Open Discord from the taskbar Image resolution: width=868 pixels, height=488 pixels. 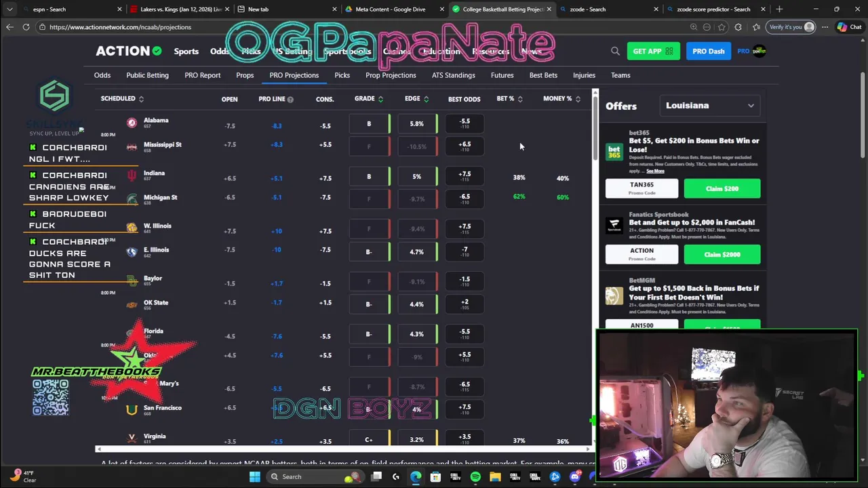click(575, 476)
